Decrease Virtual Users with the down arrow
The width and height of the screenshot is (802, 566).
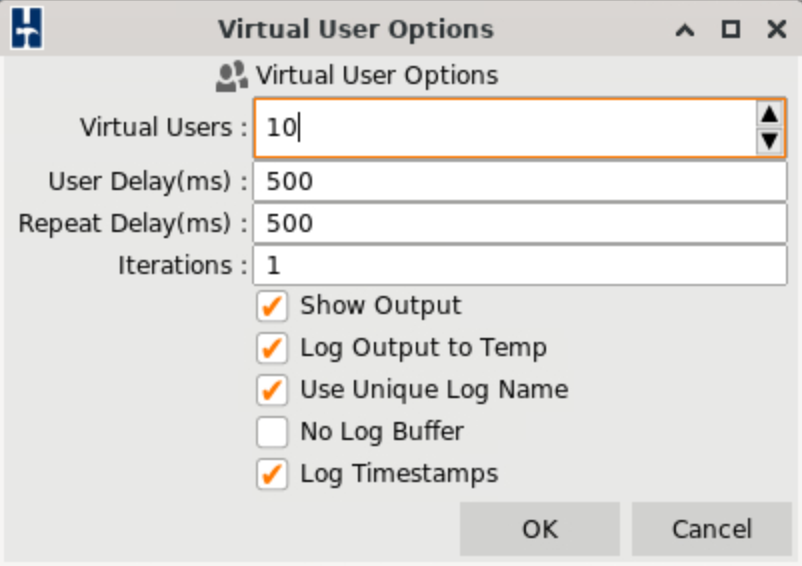point(768,141)
